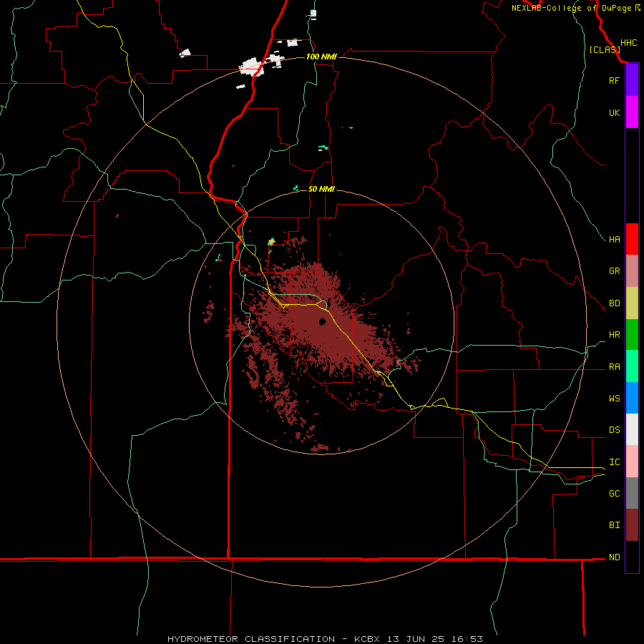Image resolution: width=644 pixels, height=644 pixels.
Task: Select the BD yellow legend swatch
Action: pos(632,303)
